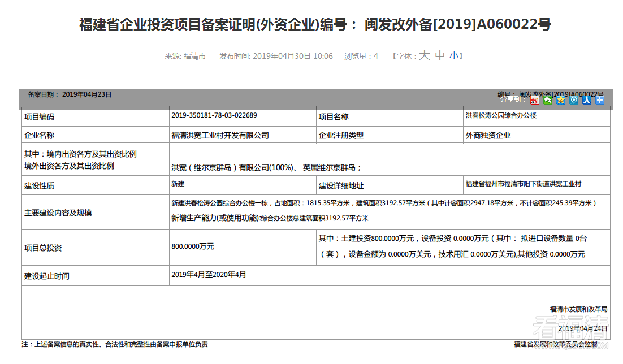Click total investment value 800.0000万元
This screenshot has height=364, width=623.
193,246
